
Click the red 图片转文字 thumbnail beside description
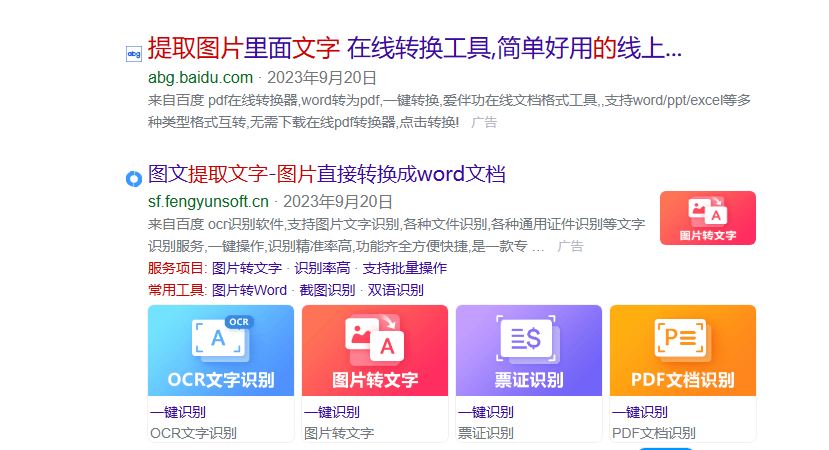pyautogui.click(x=708, y=218)
